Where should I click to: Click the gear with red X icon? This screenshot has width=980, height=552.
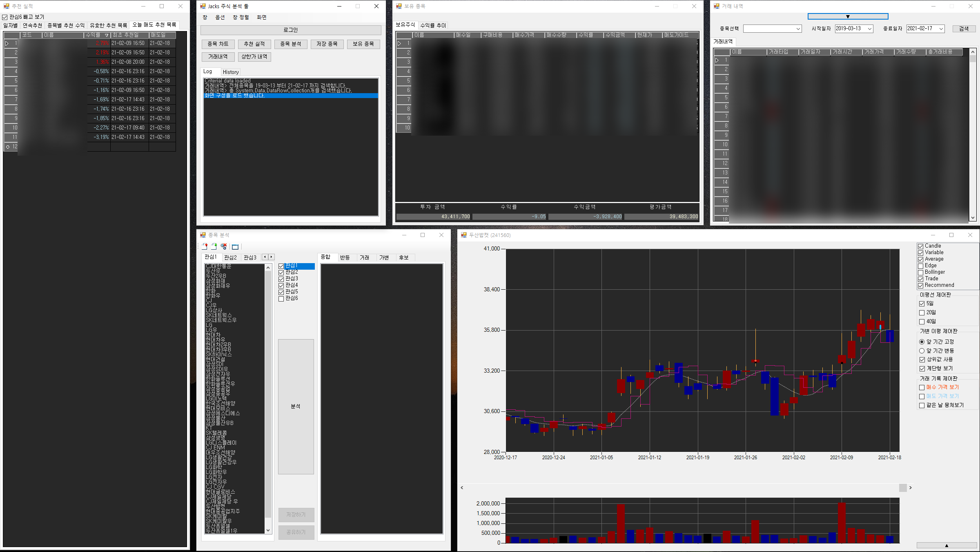pos(224,246)
